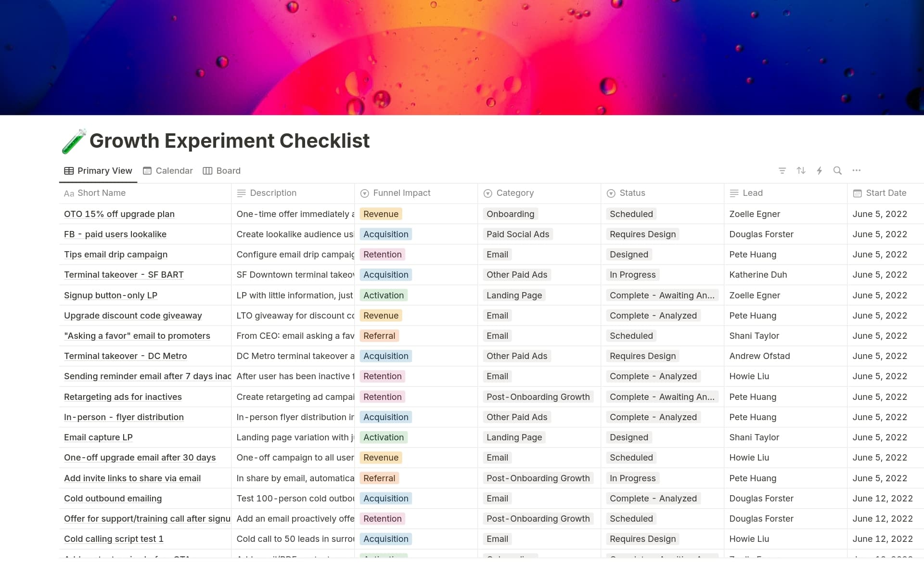The width and height of the screenshot is (924, 577).
Task: Click the sort arrows icon
Action: coord(801,170)
